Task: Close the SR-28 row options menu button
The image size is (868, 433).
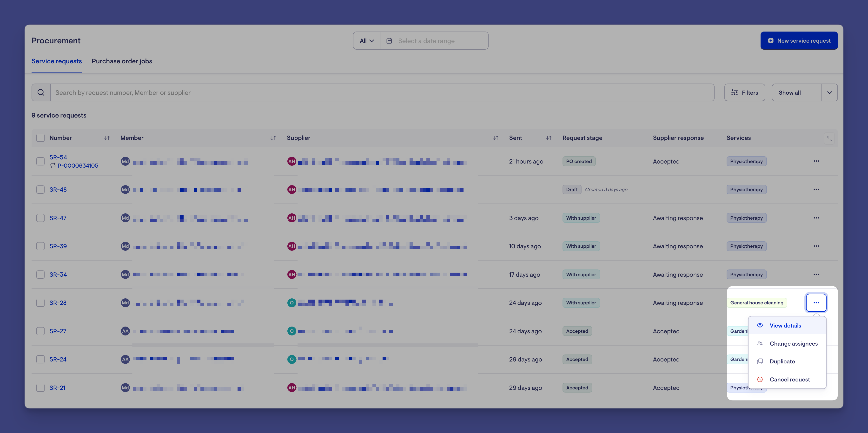Action: [x=816, y=303]
